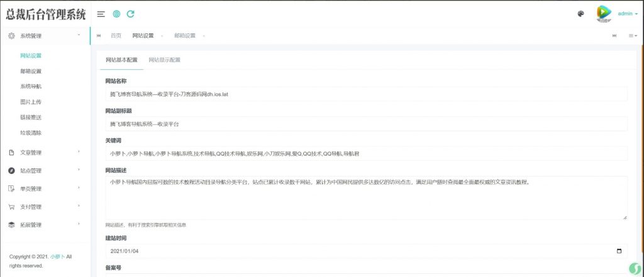Image resolution: width=644 pixels, height=277 pixels.
Task: Click the green floating widget icon
Action: [x=635, y=268]
